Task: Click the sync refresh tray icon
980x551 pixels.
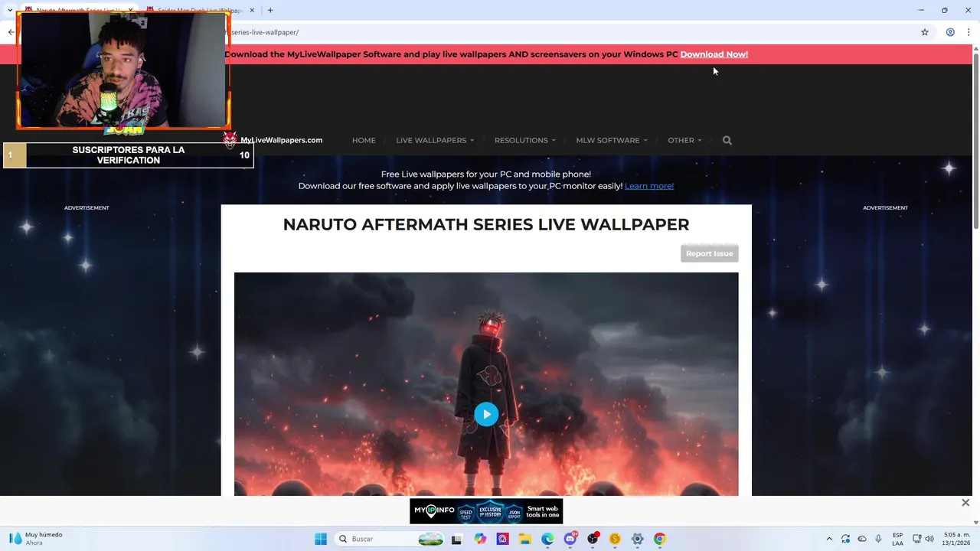Action: (x=845, y=539)
